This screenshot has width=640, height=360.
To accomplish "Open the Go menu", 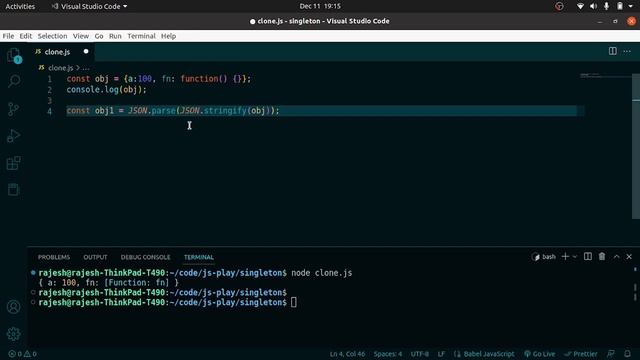I will [x=99, y=36].
